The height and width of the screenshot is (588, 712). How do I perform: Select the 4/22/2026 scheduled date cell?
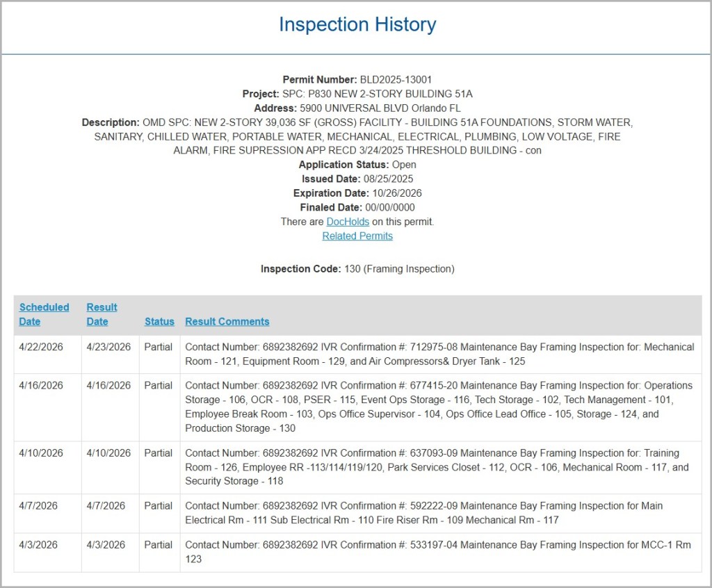pyautogui.click(x=41, y=347)
